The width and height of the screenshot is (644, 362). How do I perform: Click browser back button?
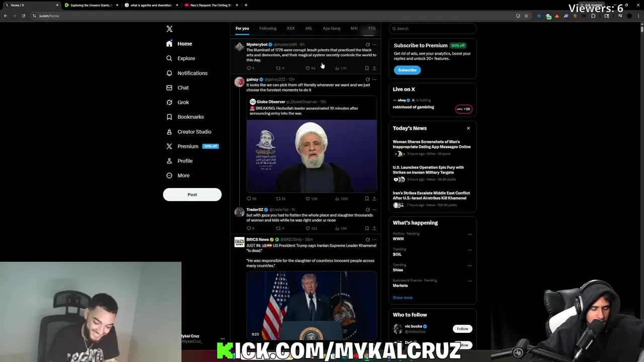coord(6,16)
